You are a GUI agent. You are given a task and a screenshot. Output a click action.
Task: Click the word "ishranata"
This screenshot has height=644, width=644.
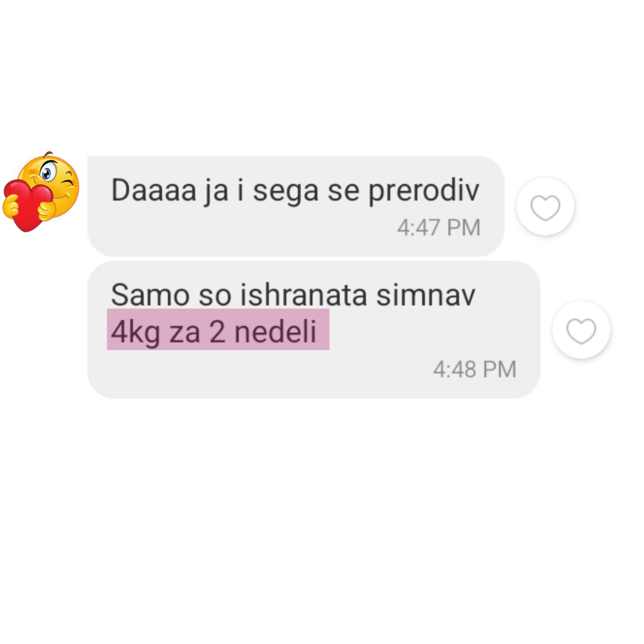pos(303,295)
